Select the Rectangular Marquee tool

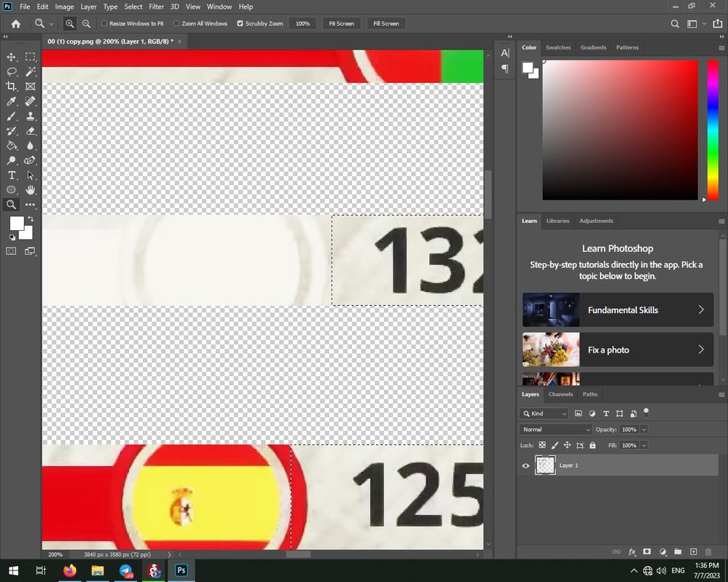point(30,57)
